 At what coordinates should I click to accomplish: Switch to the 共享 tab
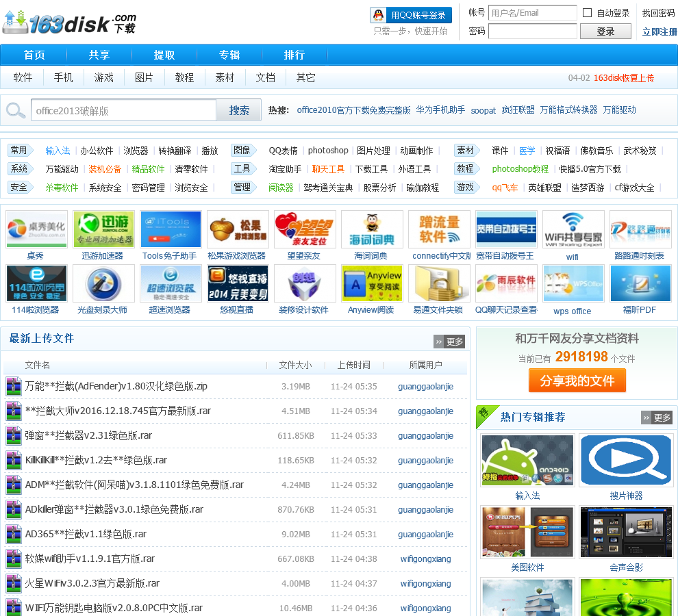pyautogui.click(x=99, y=55)
